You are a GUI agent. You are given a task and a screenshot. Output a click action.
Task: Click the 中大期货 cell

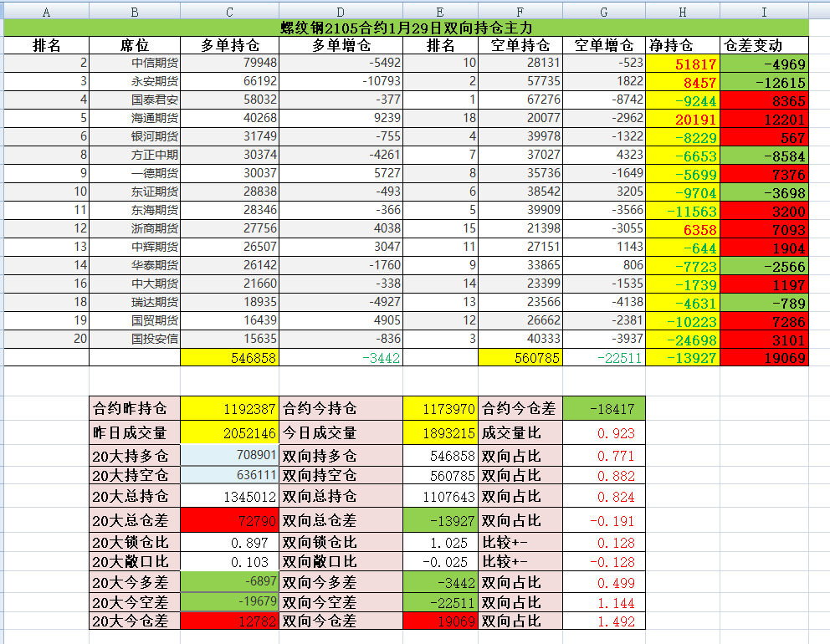tap(135, 284)
